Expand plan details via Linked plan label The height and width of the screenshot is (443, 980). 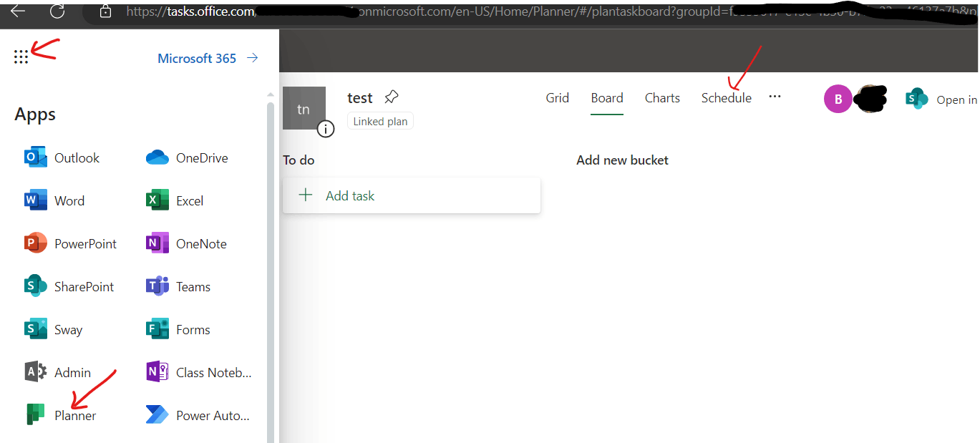tap(380, 120)
